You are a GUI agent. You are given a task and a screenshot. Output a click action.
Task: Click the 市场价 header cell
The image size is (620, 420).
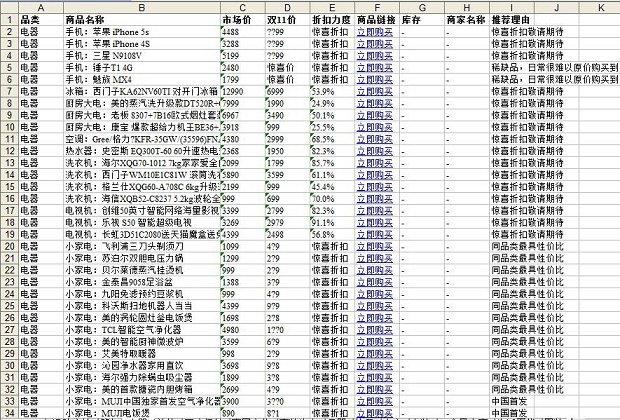click(243, 20)
